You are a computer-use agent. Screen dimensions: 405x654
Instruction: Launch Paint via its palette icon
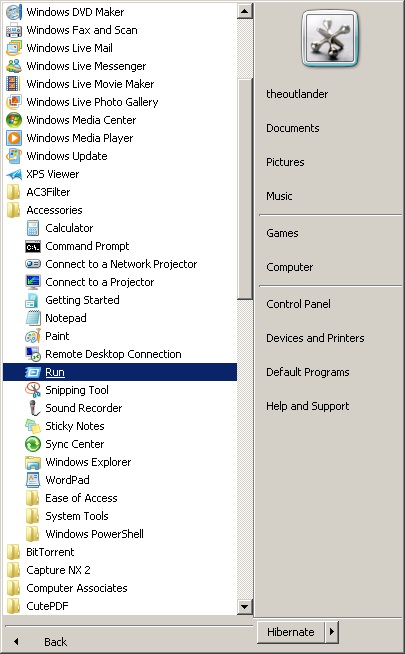(33, 336)
